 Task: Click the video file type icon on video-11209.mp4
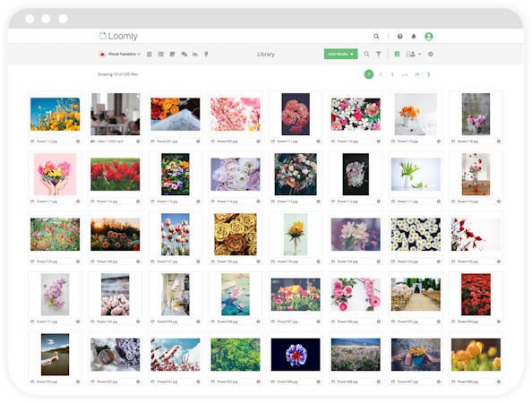pos(92,141)
